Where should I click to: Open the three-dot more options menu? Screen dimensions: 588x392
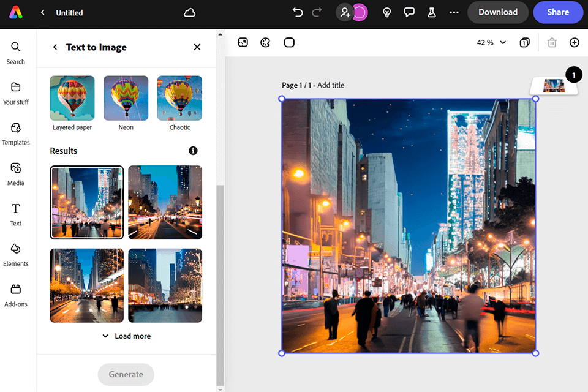454,12
